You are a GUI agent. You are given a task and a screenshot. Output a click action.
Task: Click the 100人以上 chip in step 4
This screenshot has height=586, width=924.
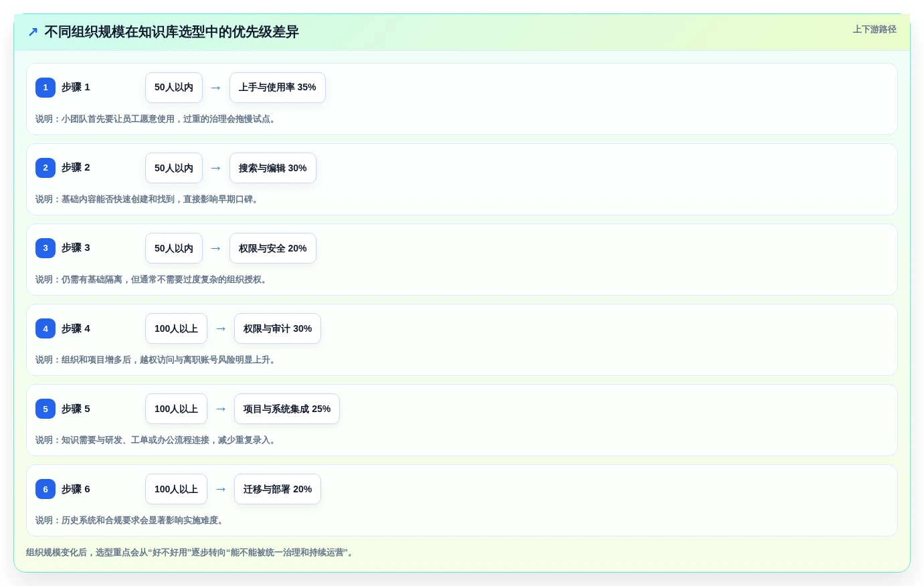[176, 328]
